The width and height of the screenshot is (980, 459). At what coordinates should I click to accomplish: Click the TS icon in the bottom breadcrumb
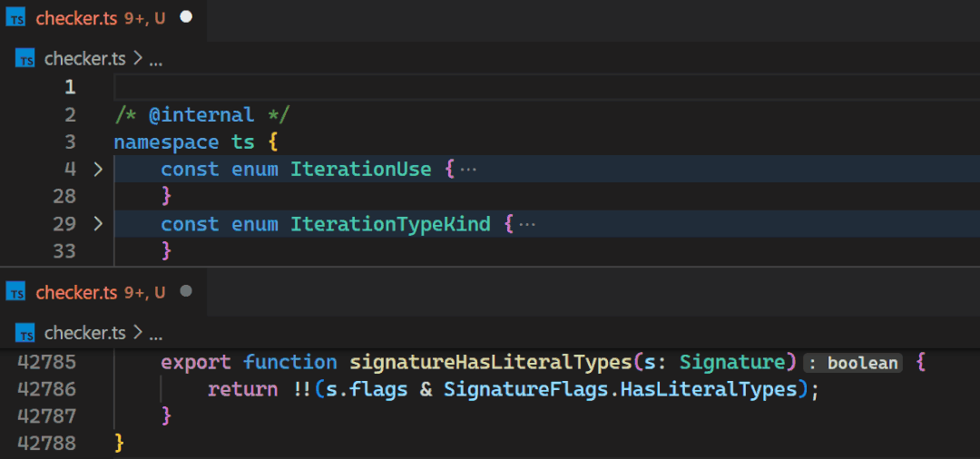coord(26,333)
